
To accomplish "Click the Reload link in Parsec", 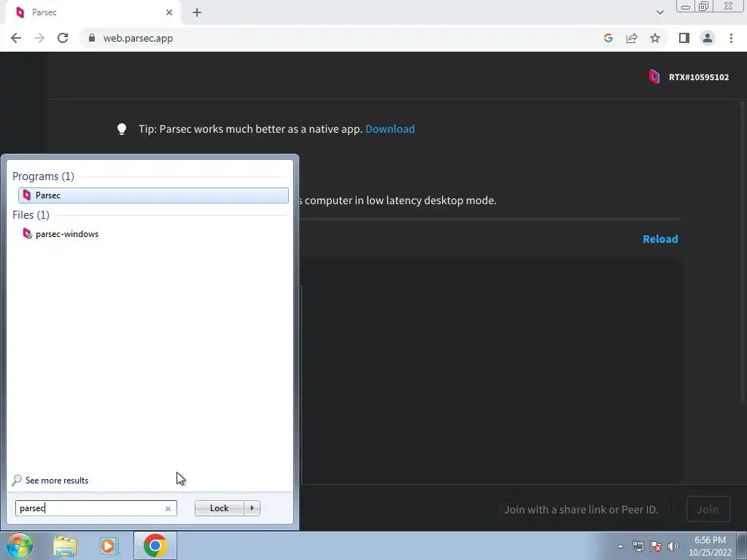I will click(660, 239).
